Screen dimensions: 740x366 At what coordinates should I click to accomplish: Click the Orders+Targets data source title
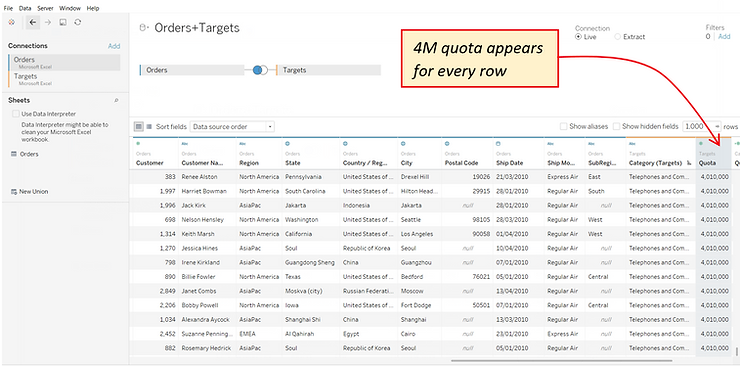197,28
